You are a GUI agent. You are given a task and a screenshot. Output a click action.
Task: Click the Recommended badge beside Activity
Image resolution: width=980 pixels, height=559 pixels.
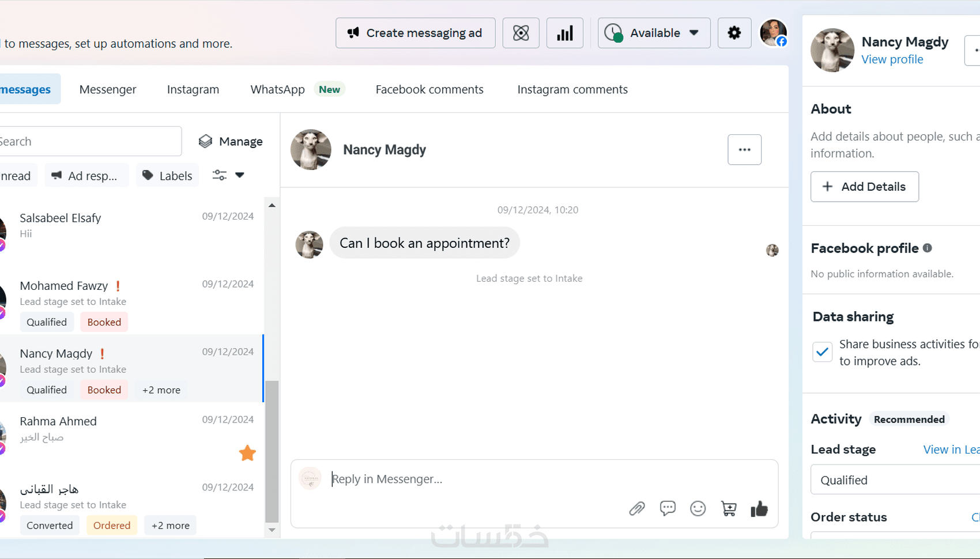(909, 420)
